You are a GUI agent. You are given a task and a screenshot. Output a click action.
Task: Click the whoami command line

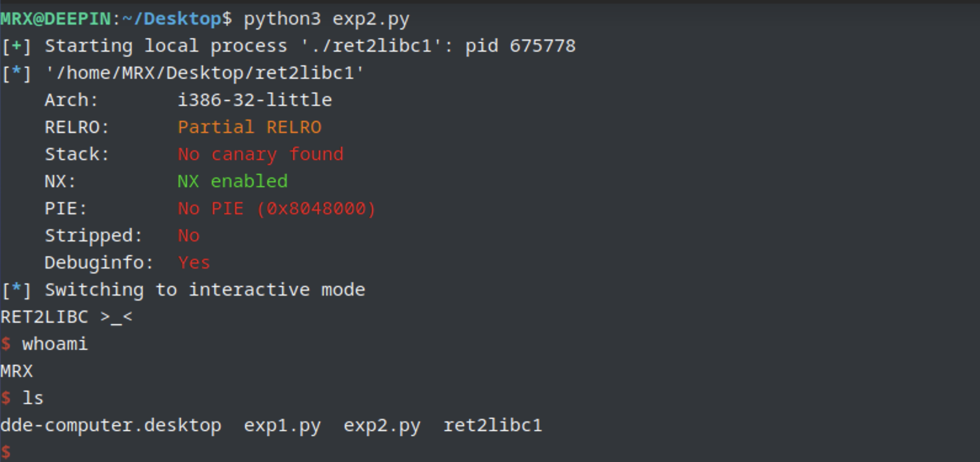[44, 344]
